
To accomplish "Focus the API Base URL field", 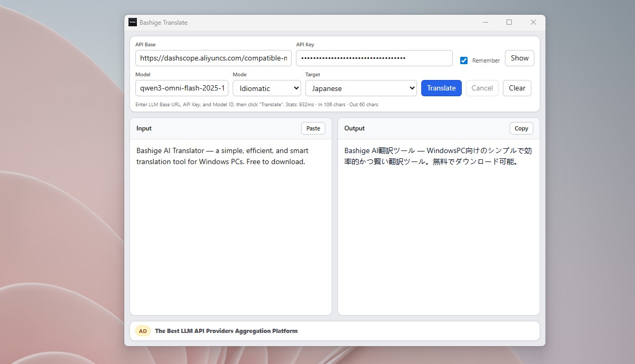I will tap(213, 58).
